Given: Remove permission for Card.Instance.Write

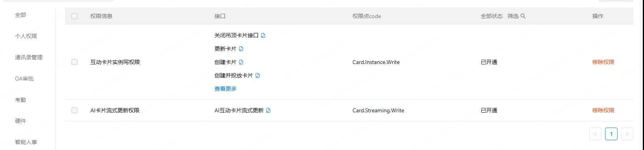Looking at the screenshot, I should click(x=603, y=62).
